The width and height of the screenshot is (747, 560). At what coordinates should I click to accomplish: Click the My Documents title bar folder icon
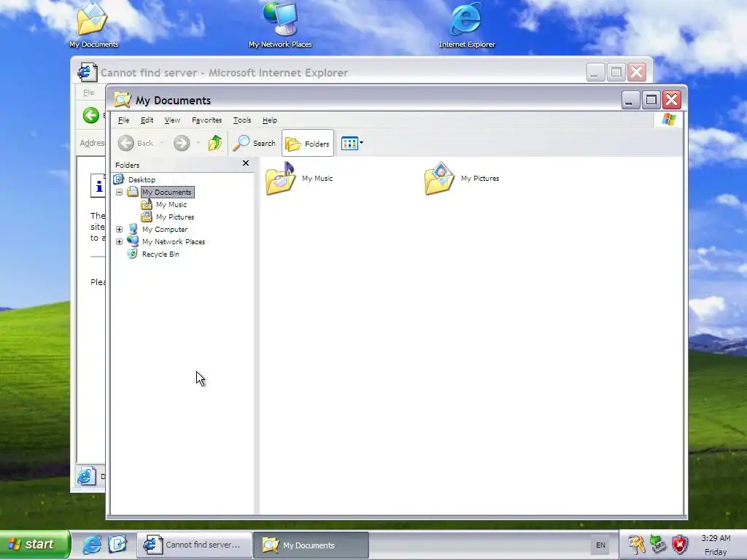tap(123, 100)
